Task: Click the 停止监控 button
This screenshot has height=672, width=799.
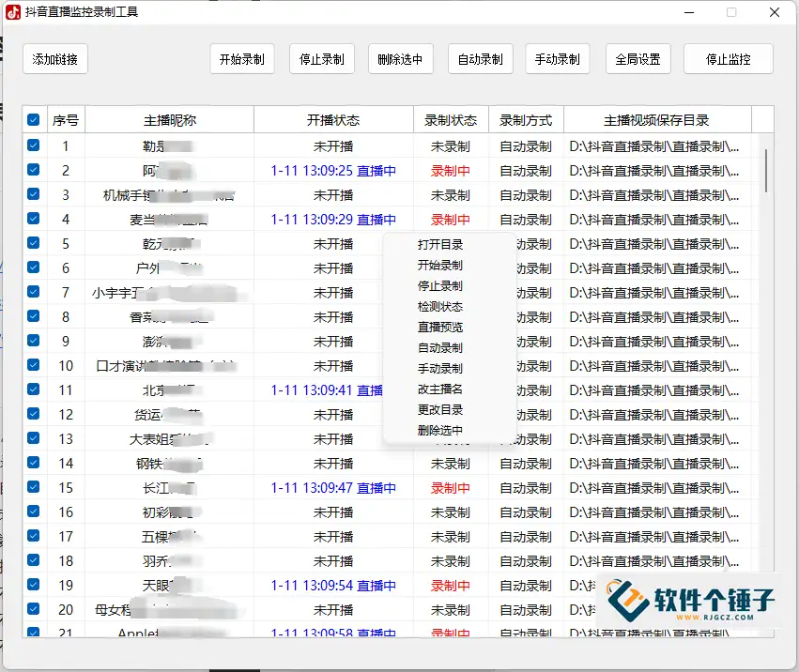Action: click(x=729, y=59)
